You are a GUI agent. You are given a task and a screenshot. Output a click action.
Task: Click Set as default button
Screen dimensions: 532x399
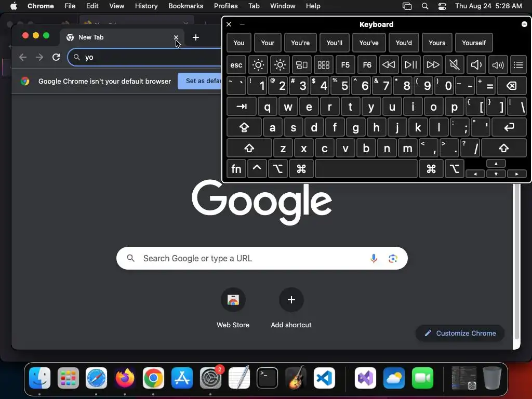200,81
